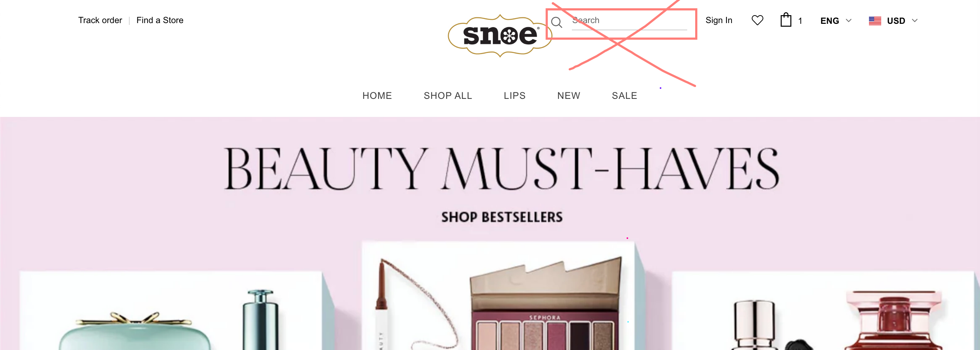Click the magnifying glass search icon

[557, 22]
